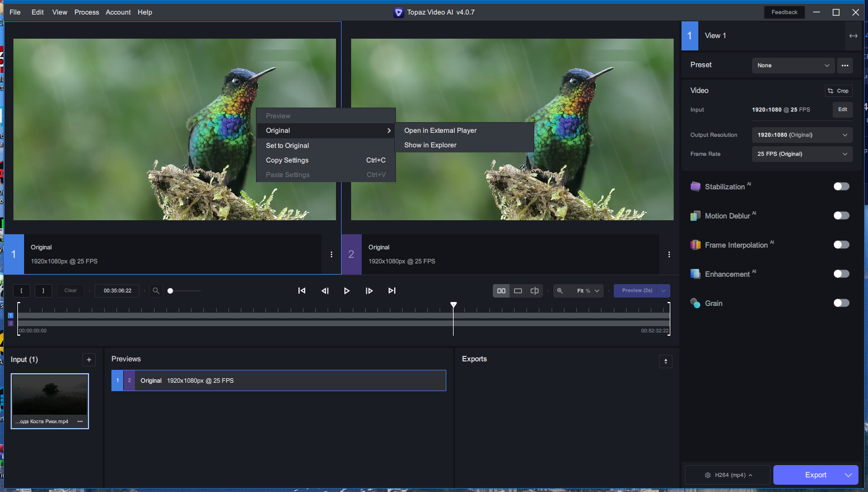This screenshot has width=868, height=492.
Task: Open three-dot menu for view 1
Action: [x=332, y=254]
